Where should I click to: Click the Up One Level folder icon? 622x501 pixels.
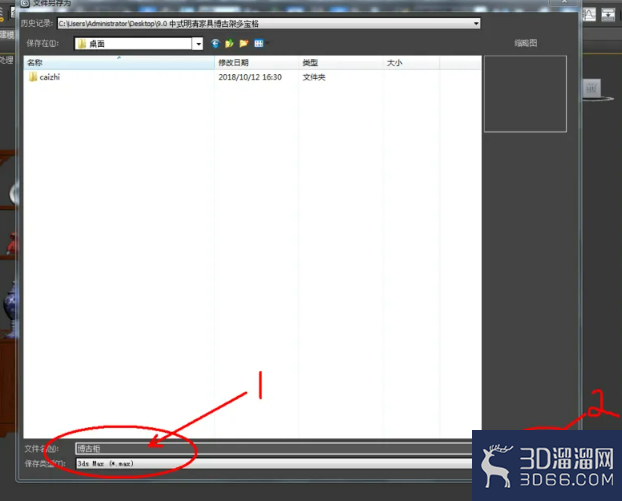coord(229,43)
